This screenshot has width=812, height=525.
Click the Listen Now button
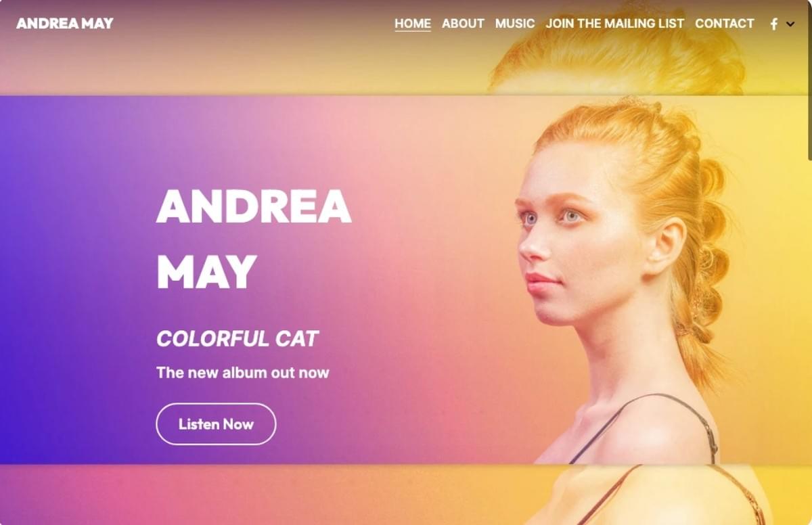point(216,424)
